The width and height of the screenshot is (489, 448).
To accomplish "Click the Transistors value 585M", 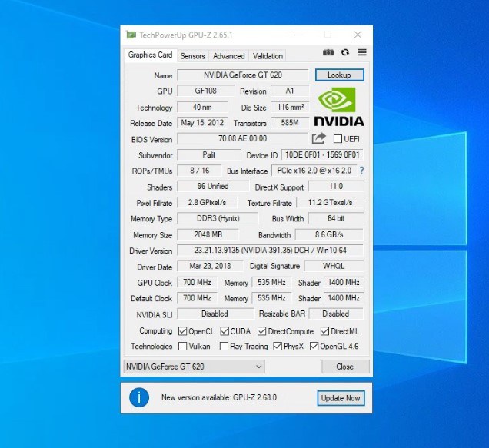I will point(290,122).
